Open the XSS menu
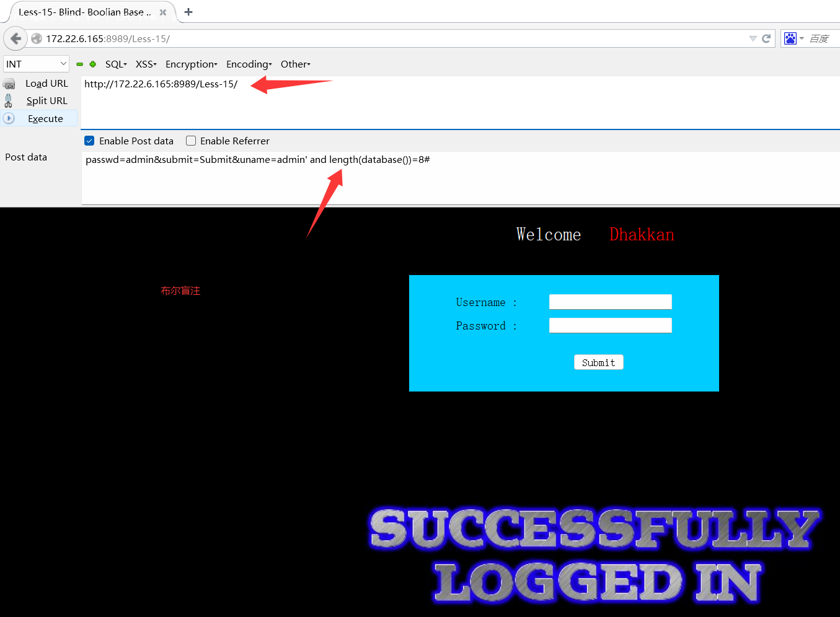840x617 pixels. [146, 64]
